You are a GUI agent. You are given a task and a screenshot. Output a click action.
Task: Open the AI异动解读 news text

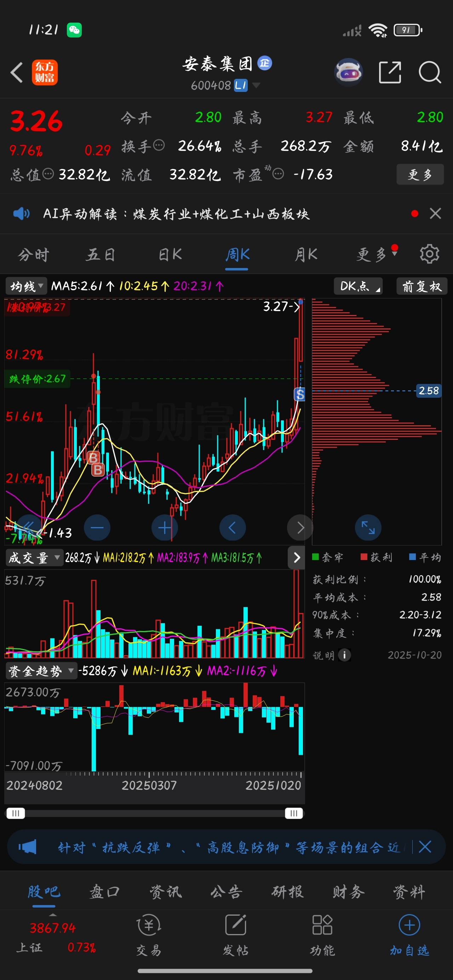click(x=176, y=214)
